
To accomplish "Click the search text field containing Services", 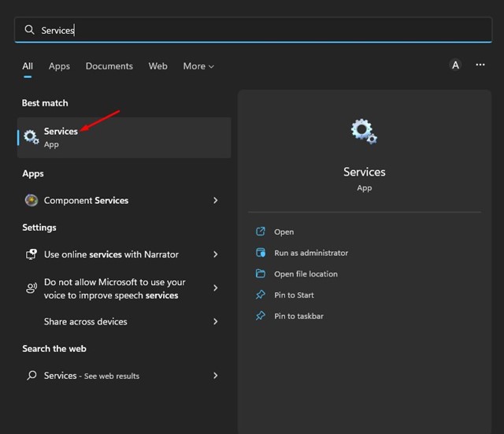I will (x=252, y=30).
